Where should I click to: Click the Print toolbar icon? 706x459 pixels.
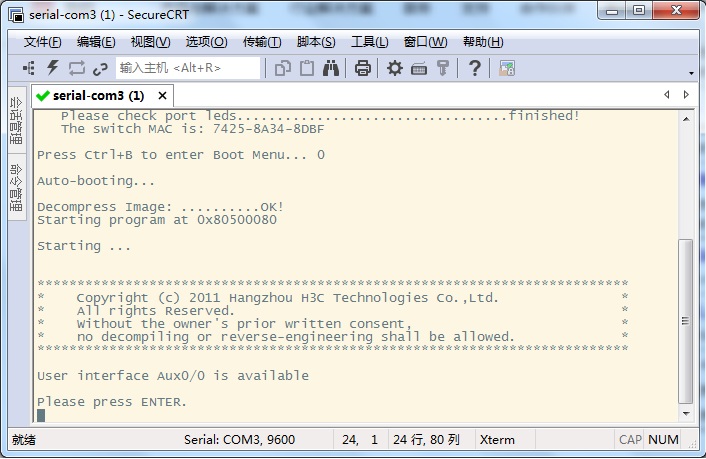[362, 68]
